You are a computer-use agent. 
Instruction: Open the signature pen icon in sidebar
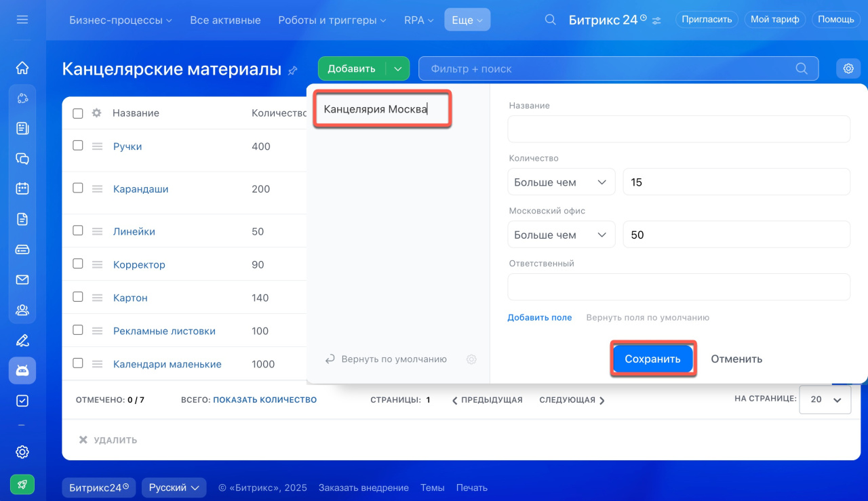pyautogui.click(x=22, y=340)
